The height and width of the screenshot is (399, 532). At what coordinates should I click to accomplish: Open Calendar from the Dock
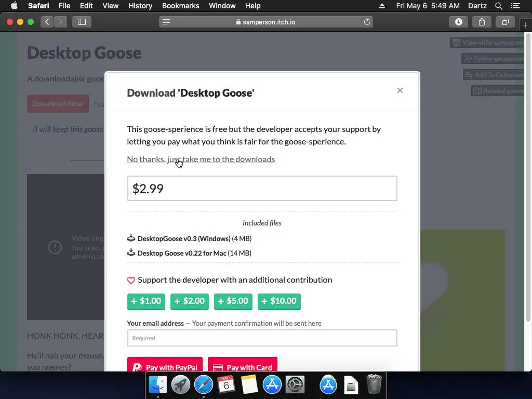click(x=226, y=385)
